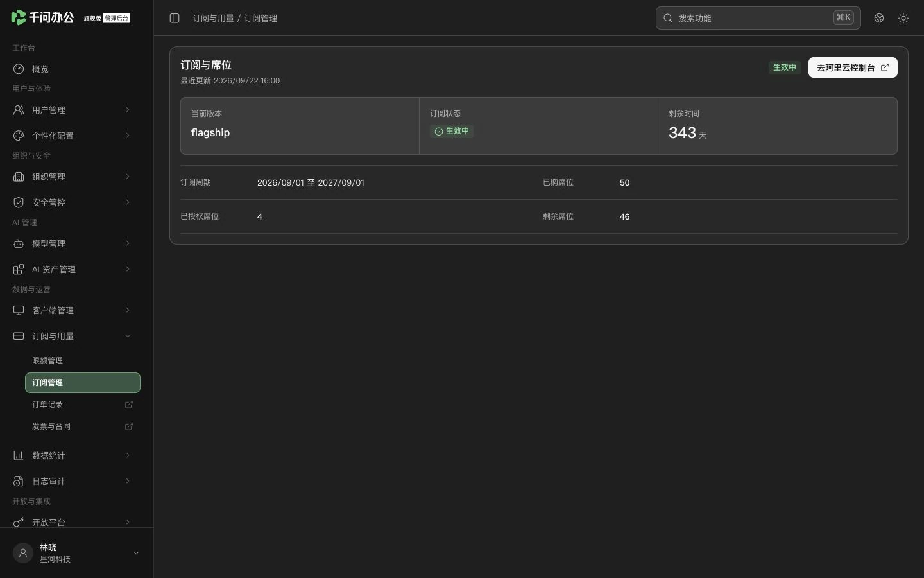Click the 组织管理 building icon
The width and height of the screenshot is (924, 578).
click(19, 177)
